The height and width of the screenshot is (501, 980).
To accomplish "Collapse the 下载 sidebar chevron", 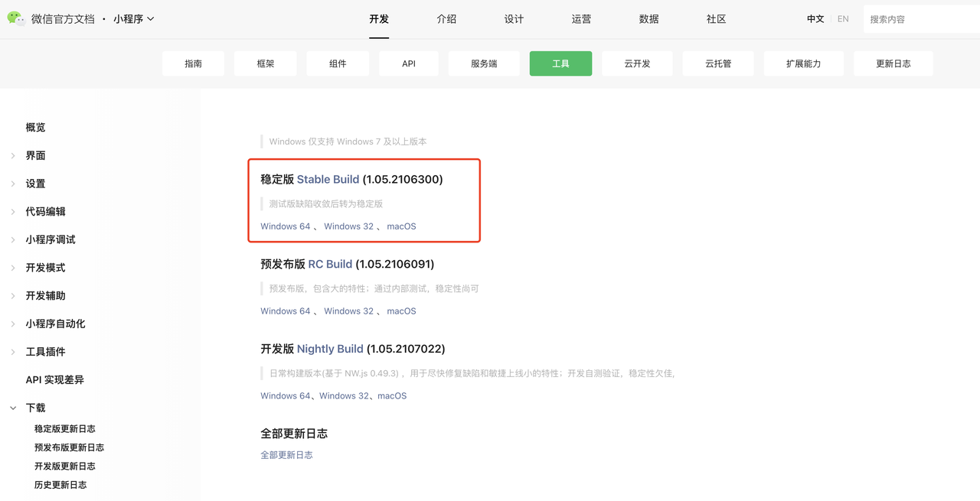I will pos(13,408).
